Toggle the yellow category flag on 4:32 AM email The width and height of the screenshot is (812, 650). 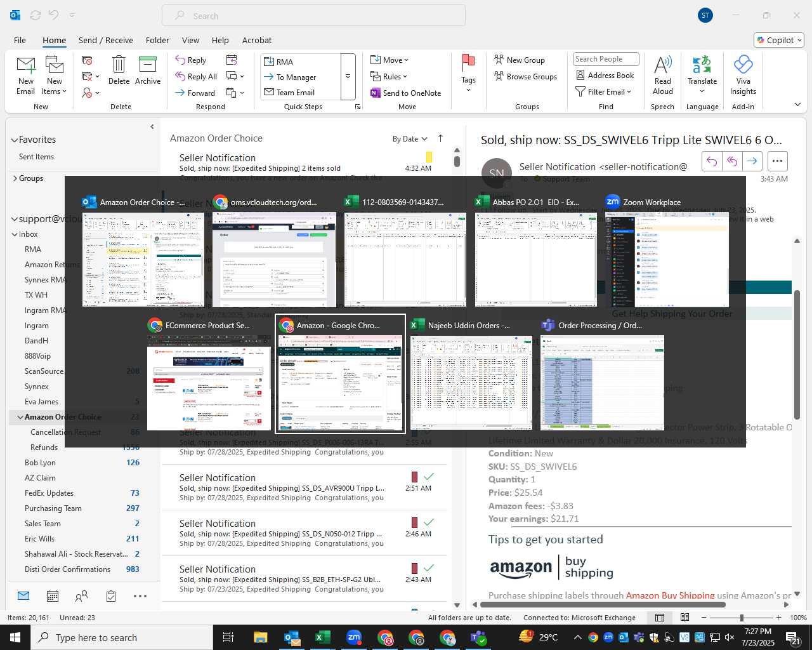[429, 157]
